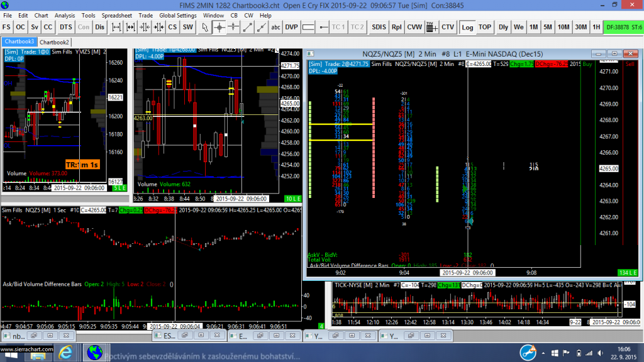Click the rectangle drawing tool
Viewport: 644px width, 362px height.
click(308, 27)
